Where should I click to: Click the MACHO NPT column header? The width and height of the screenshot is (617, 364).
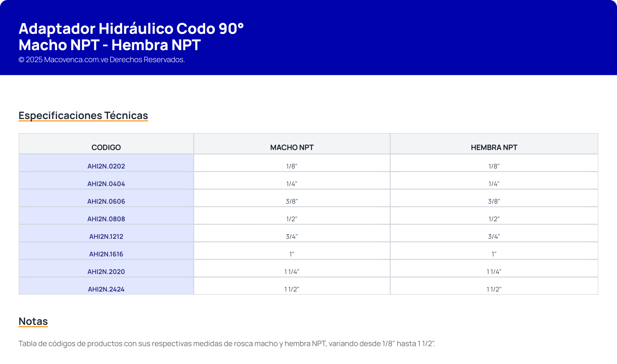coord(292,147)
